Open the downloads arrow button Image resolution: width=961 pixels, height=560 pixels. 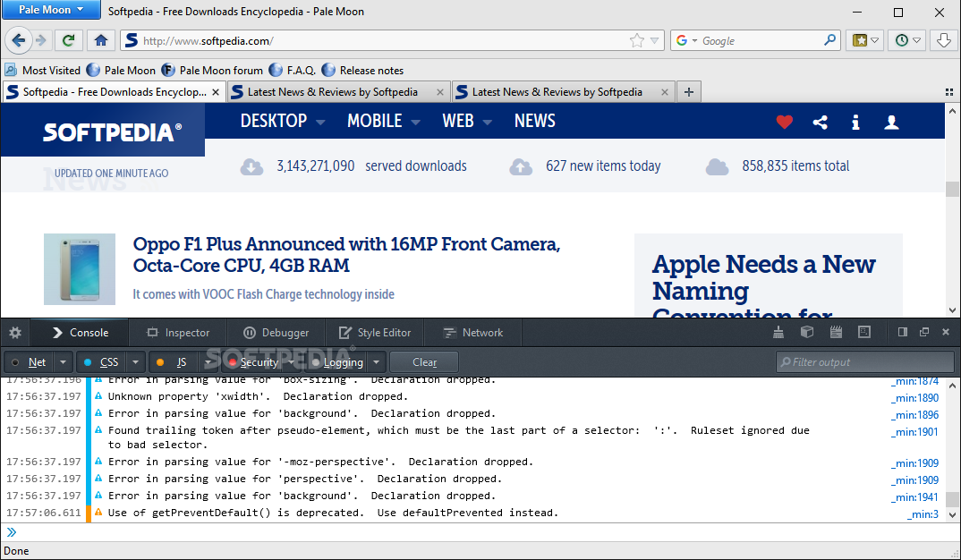tap(944, 40)
